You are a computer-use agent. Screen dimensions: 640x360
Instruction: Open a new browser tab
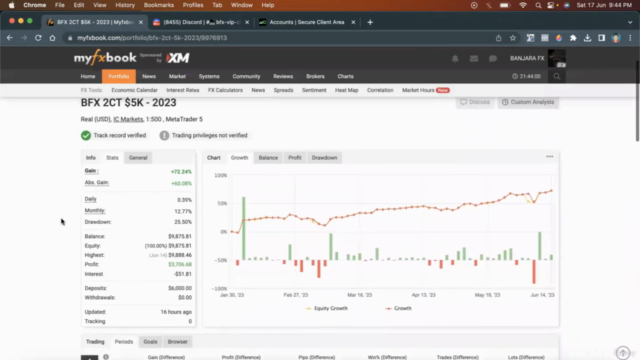tap(370, 22)
